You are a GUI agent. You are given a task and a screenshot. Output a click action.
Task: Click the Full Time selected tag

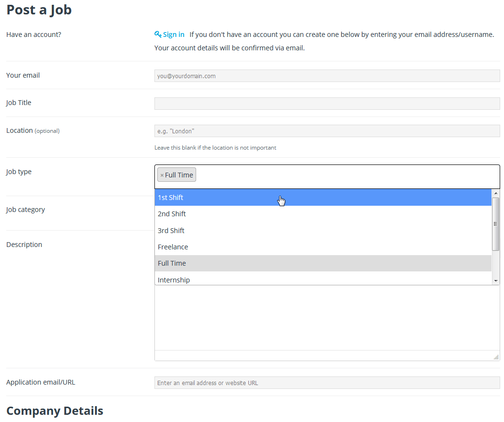[x=177, y=175]
